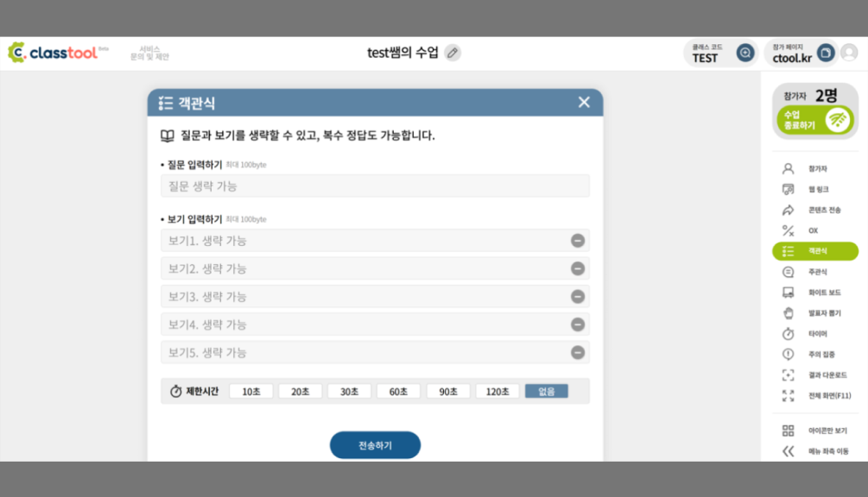Open 주의 집중 in the sidebar

tap(814, 355)
